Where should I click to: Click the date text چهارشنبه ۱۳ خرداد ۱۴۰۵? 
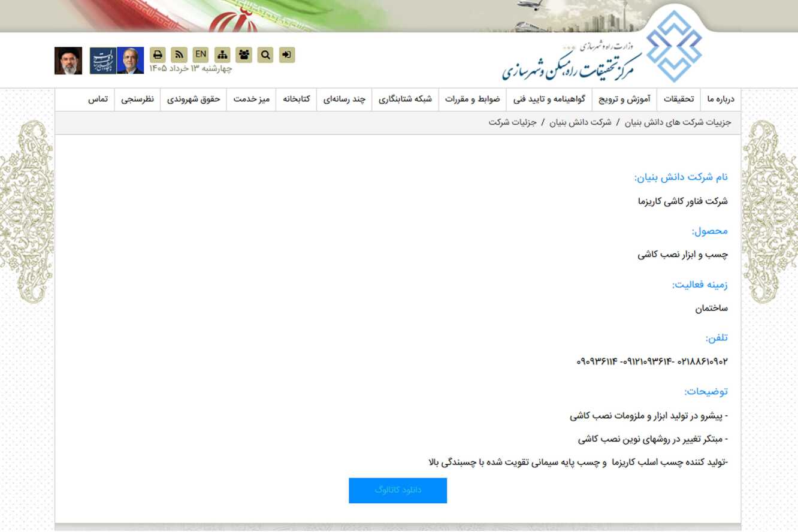coord(191,68)
